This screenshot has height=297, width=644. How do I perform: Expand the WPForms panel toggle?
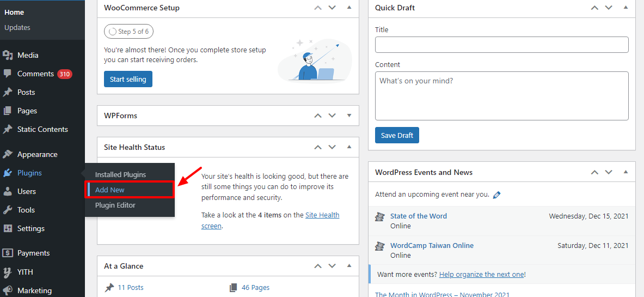[349, 116]
